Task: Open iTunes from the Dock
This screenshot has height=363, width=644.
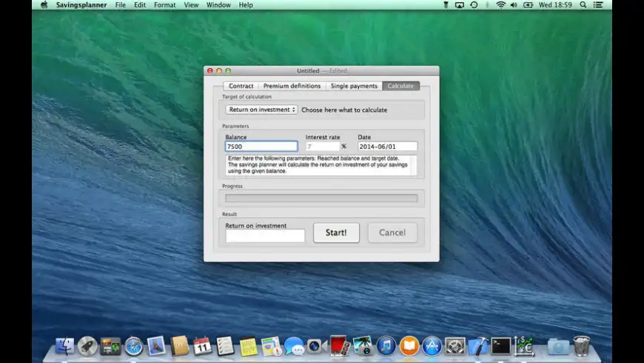Action: [386, 346]
